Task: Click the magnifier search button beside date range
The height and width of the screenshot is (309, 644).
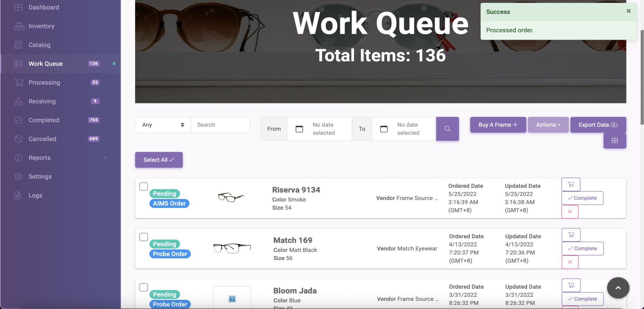Action: 447,129
